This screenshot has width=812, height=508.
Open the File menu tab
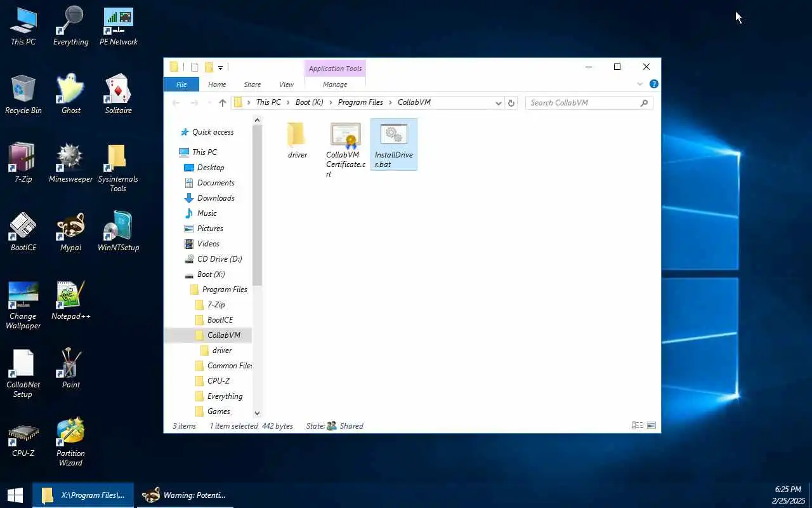click(x=181, y=84)
